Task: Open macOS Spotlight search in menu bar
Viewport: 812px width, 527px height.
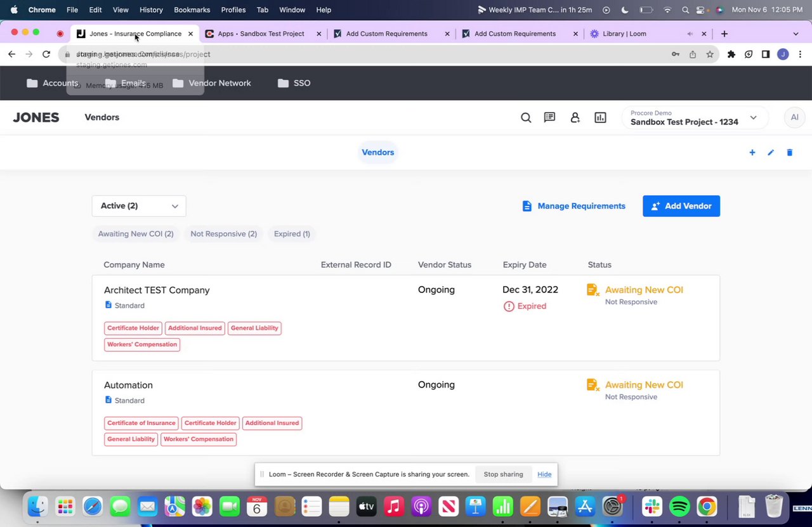Action: tap(685, 10)
